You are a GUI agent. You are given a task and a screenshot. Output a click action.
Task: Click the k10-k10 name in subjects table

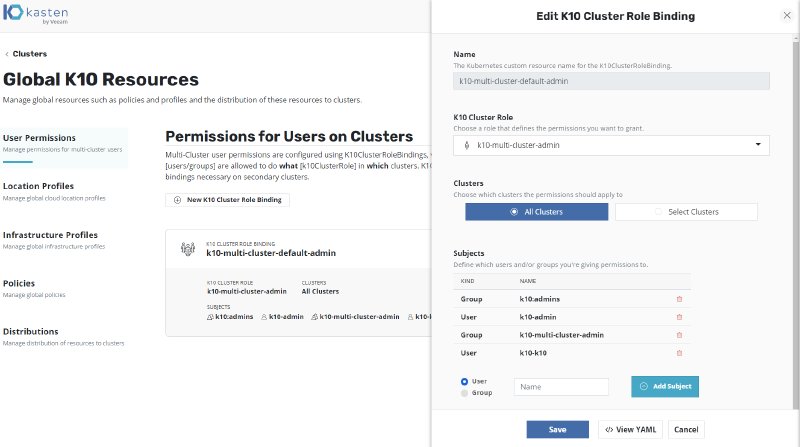(533, 353)
